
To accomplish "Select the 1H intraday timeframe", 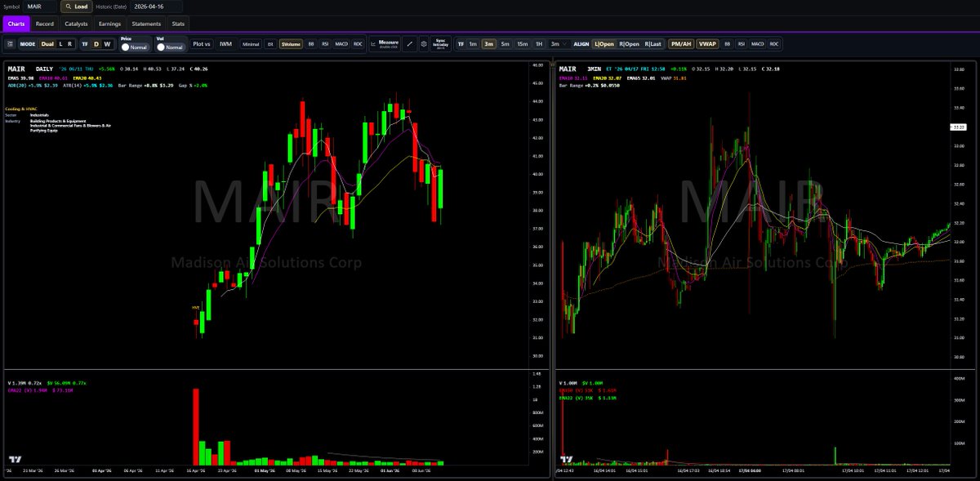I will coord(540,44).
